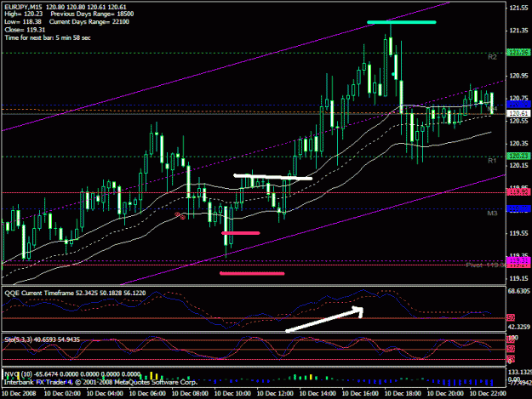Click the Pivot level label

485,265
